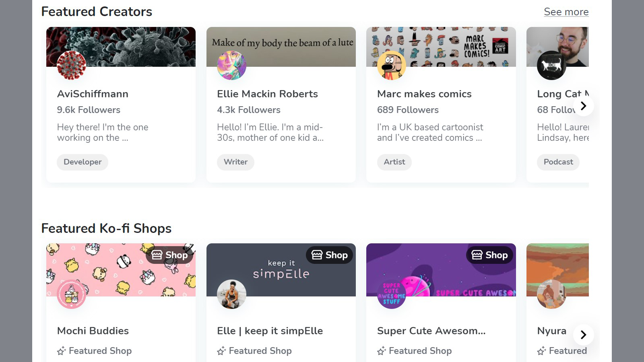Image resolution: width=644 pixels, height=362 pixels.
Task: Click Shop badge on keep it simpElle
Action: coord(330,255)
